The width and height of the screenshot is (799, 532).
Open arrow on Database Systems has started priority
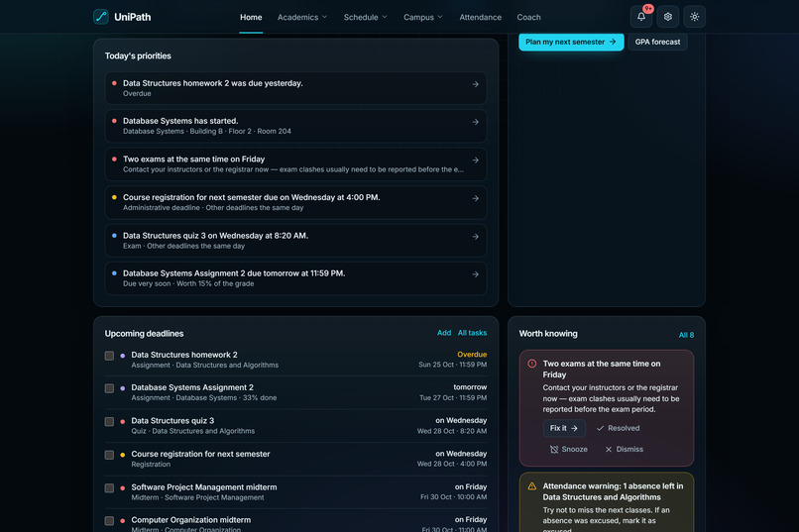[475, 122]
